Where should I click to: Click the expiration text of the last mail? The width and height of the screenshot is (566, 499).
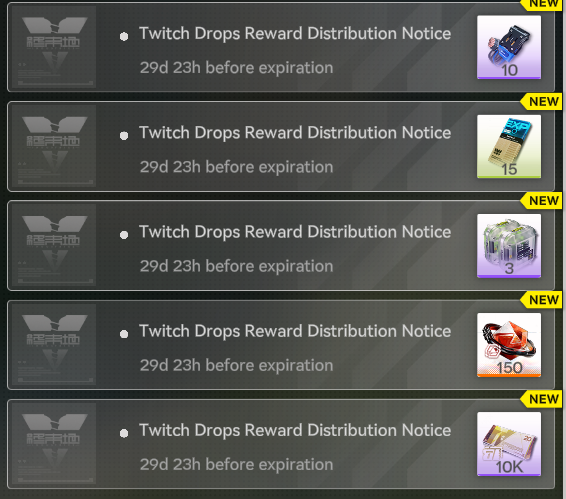(236, 464)
